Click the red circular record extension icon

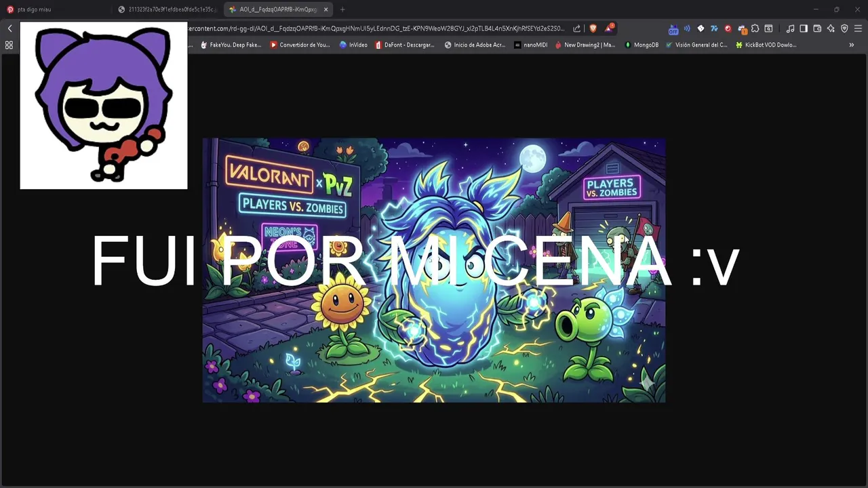(728, 28)
